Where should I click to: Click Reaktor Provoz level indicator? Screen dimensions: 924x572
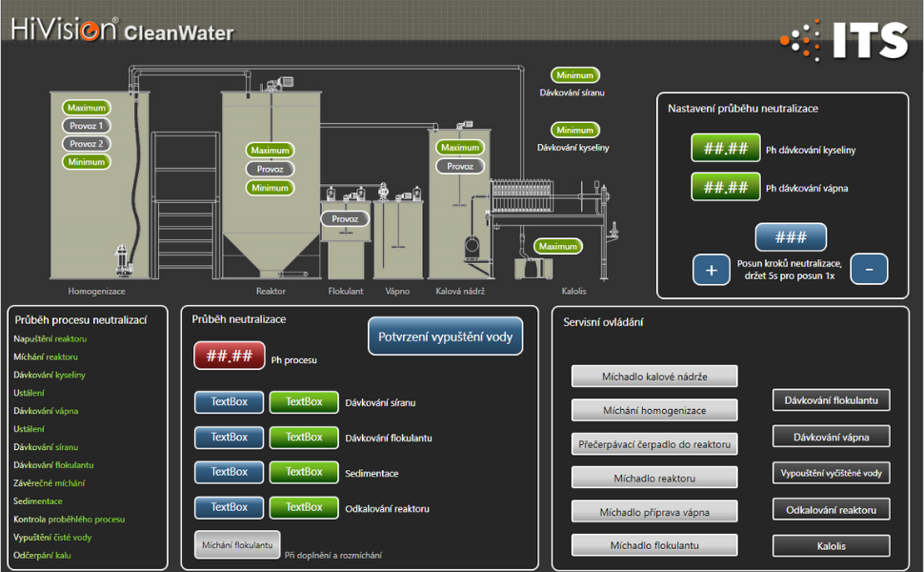(270, 170)
